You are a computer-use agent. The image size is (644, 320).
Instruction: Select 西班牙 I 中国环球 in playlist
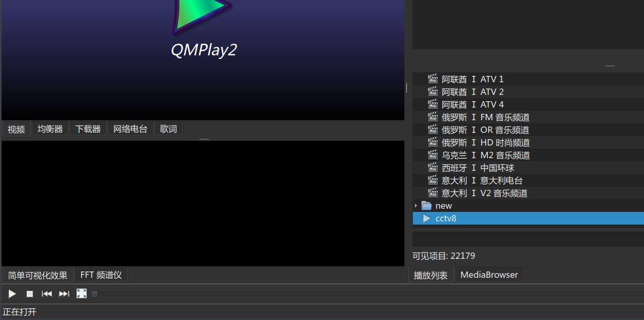[x=528, y=168]
